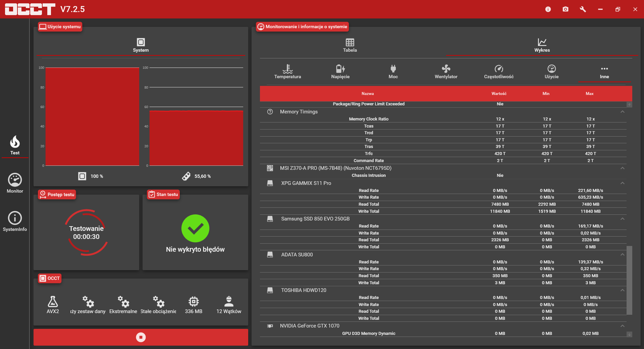Collapse the XPG GAMMIX S11 Pro group
The height and width of the screenshot is (349, 644).
click(623, 183)
